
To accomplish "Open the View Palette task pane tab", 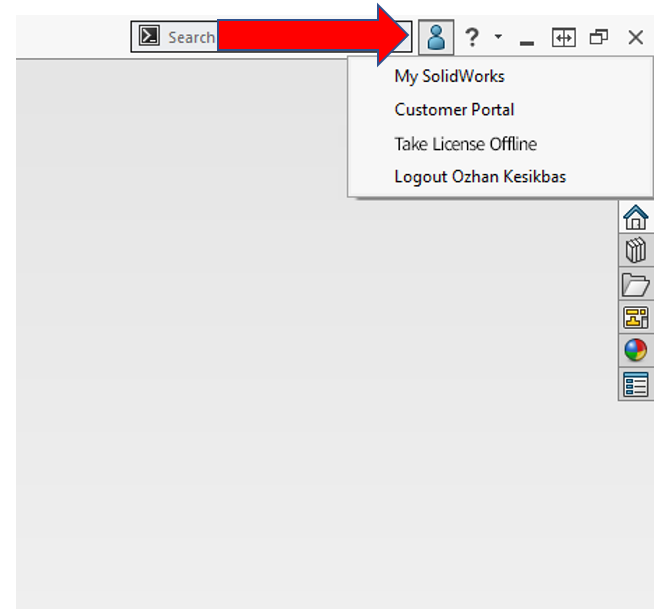I will coord(635,317).
